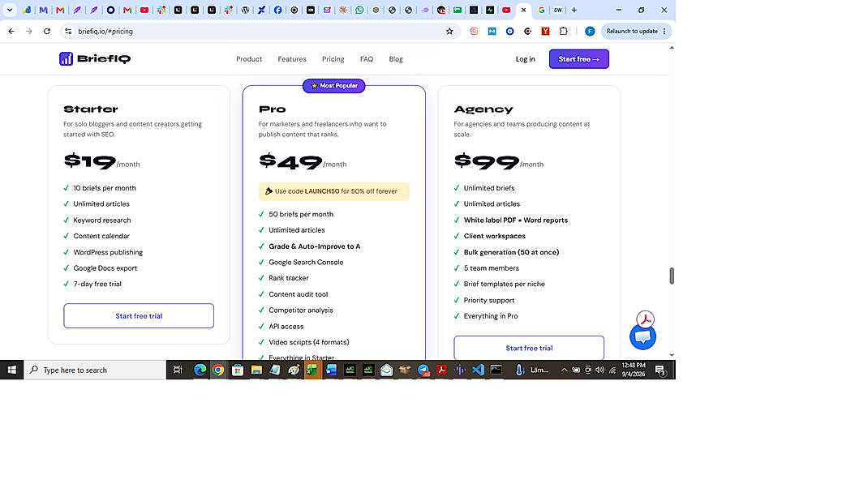Go to Pricing in the navbar
868x488 pixels.
point(333,59)
